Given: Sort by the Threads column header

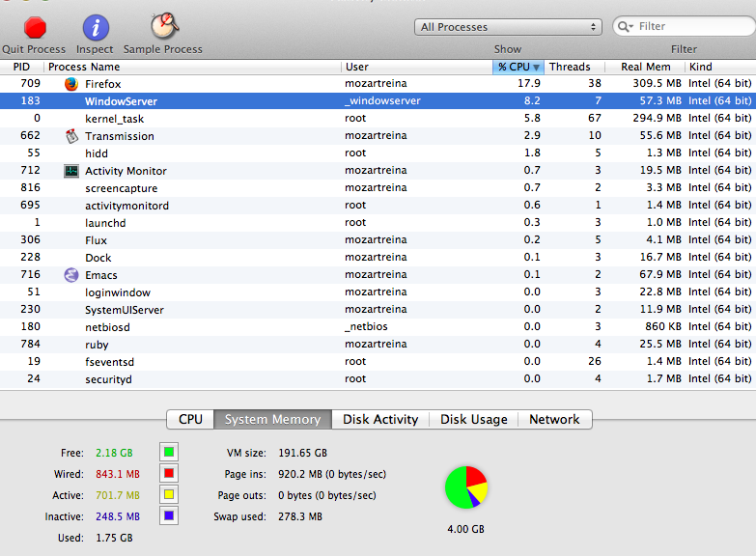Looking at the screenshot, I should pos(574,67).
